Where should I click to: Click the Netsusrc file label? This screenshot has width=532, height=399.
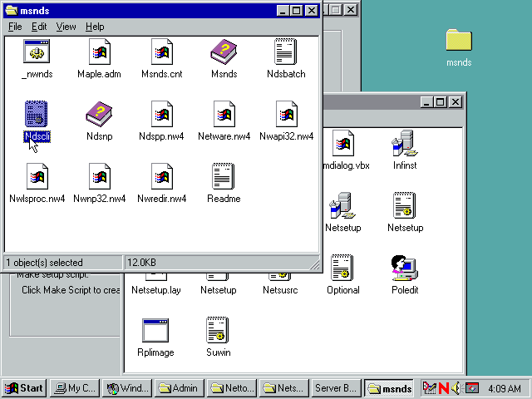(280, 290)
